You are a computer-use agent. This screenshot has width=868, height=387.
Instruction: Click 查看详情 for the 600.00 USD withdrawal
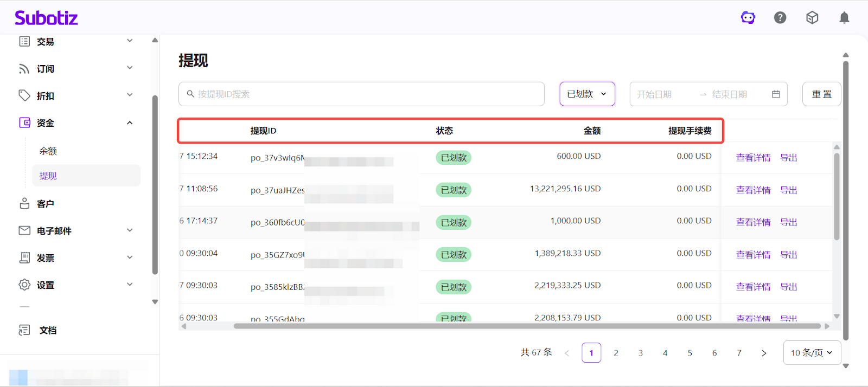(753, 158)
